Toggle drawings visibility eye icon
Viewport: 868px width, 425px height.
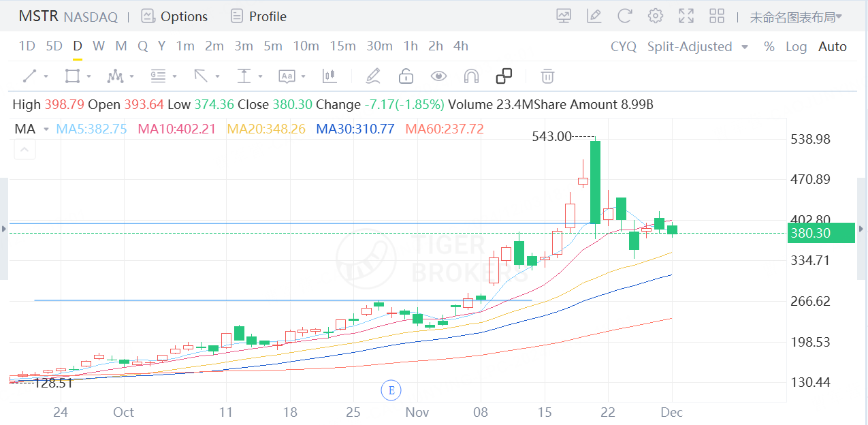pos(438,76)
